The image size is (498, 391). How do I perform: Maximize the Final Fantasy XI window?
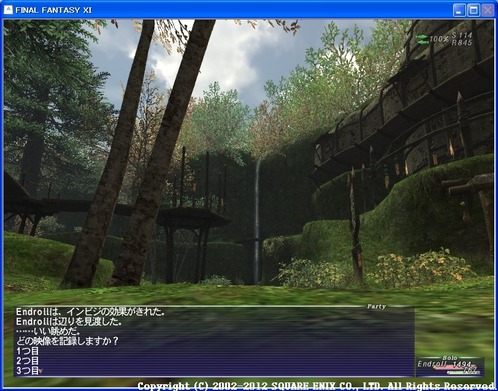[x=473, y=10]
